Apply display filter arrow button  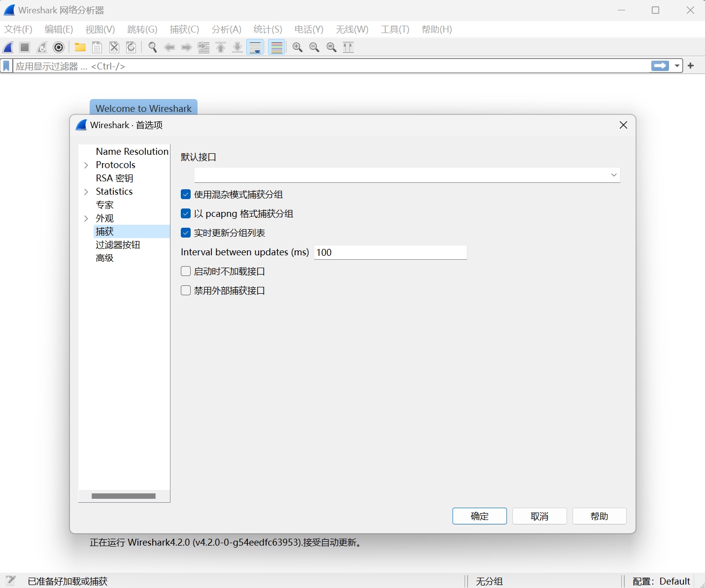tap(660, 66)
